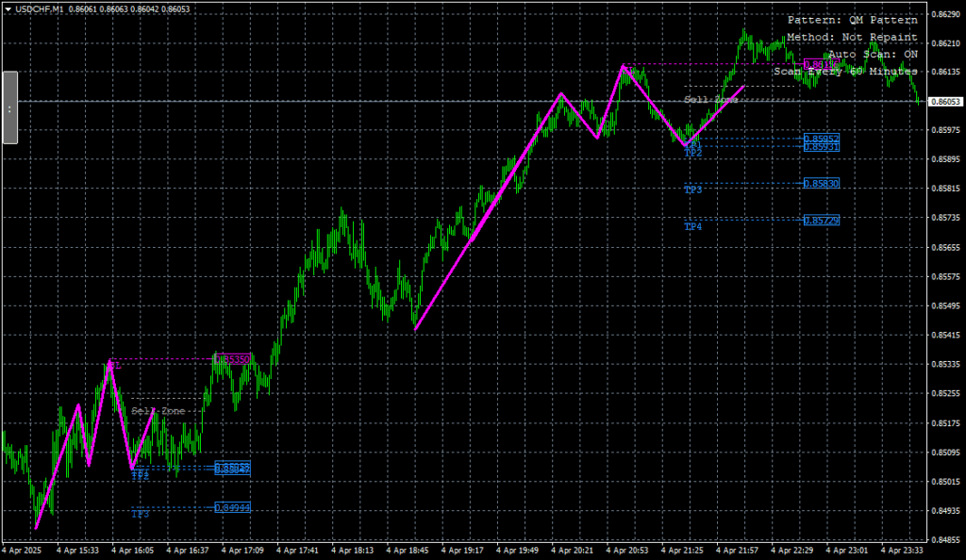Click the chart title arrow icon beside USDCHF,M1

pyautogui.click(x=7, y=8)
